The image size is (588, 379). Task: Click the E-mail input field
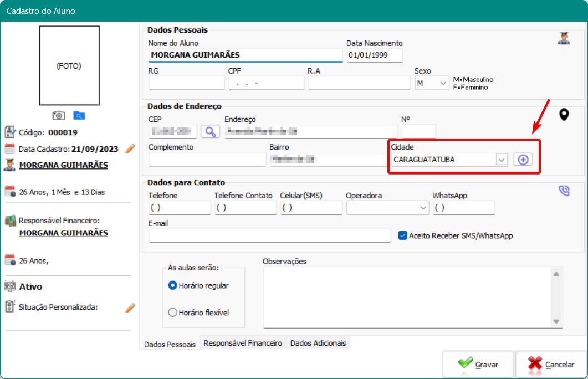pyautogui.click(x=270, y=235)
